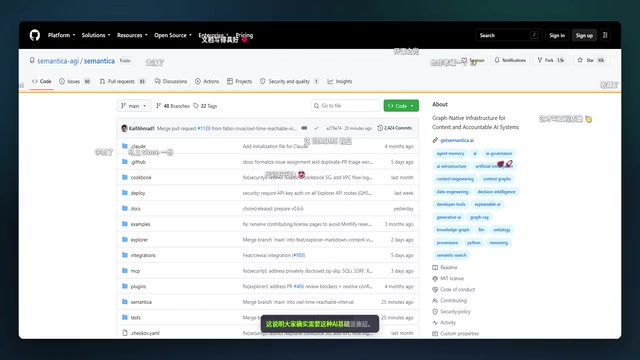Image resolution: width=640 pixels, height=360 pixels.
Task: Select the knowledge-graph topic tag
Action: click(453, 230)
